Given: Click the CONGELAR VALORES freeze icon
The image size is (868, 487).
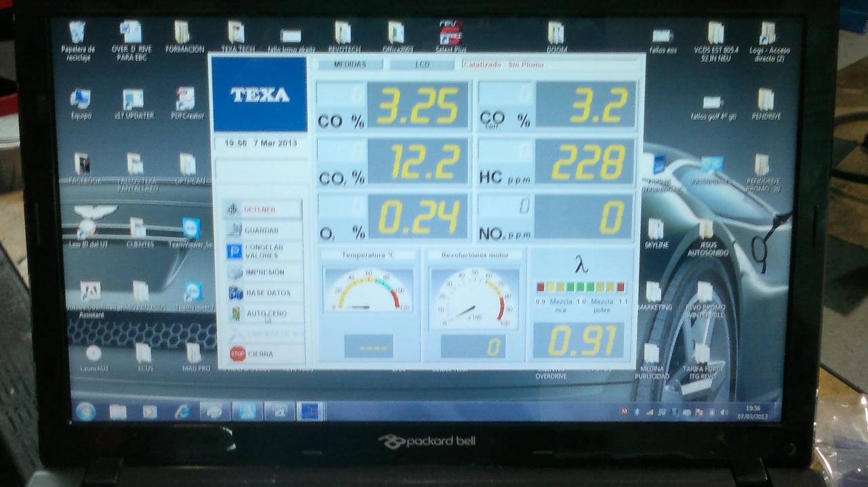Looking at the screenshot, I should coord(234,251).
